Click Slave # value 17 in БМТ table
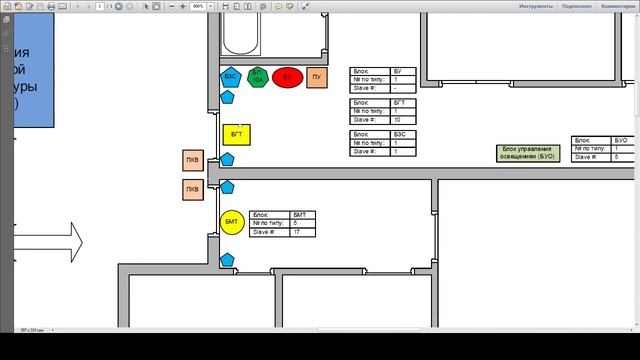The width and height of the screenshot is (640, 360). 302,232
